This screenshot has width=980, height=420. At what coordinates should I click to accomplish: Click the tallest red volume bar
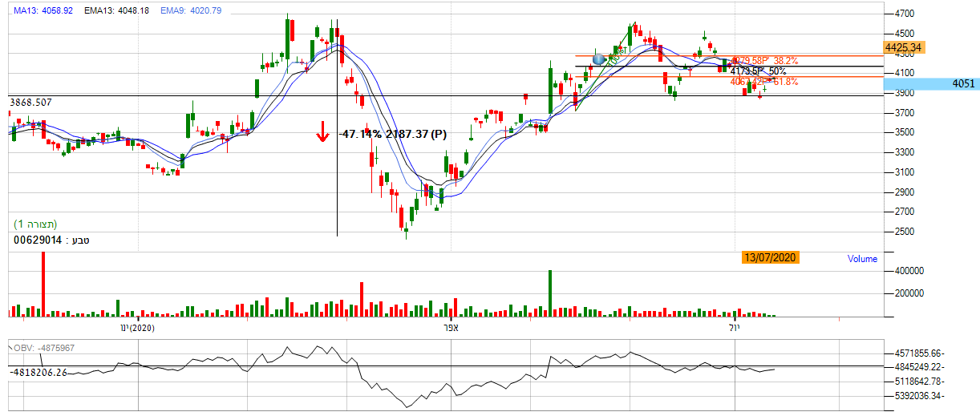(43, 283)
